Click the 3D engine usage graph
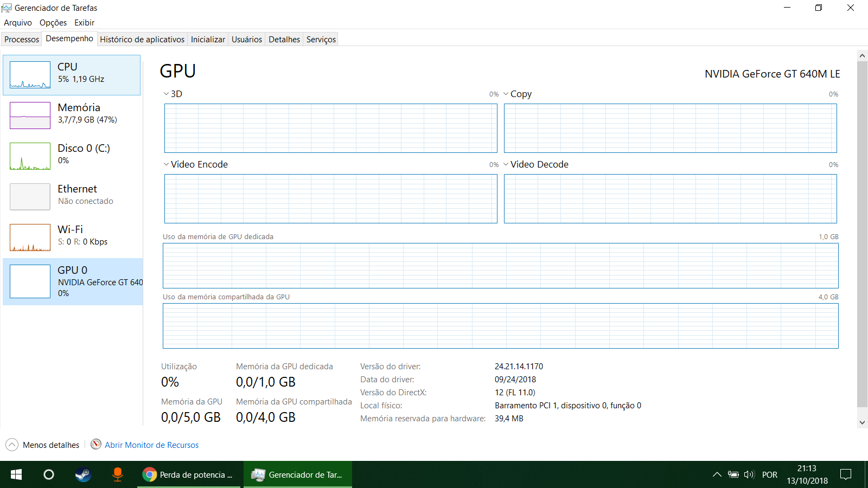The image size is (868, 488). click(331, 128)
